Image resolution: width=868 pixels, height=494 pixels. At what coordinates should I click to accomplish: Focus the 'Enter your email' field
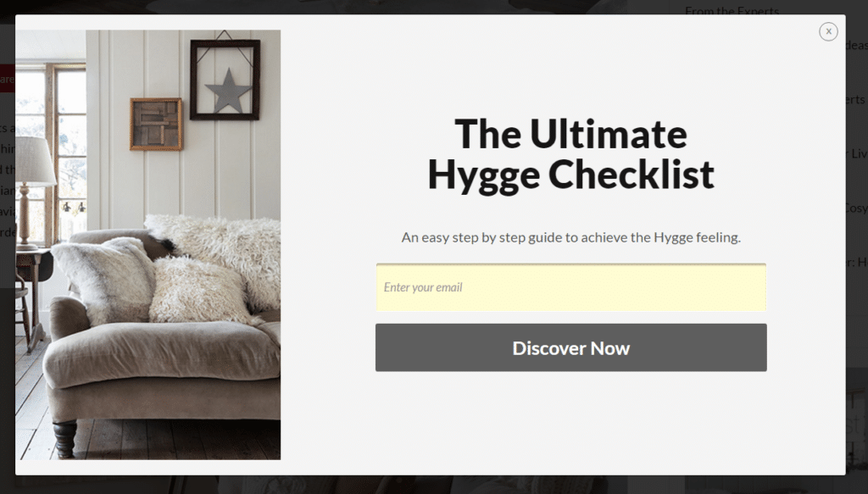pos(570,287)
